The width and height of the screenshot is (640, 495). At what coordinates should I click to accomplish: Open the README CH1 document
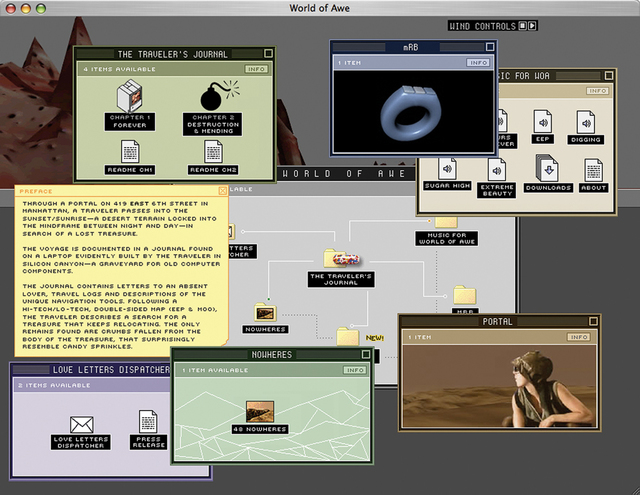point(130,152)
